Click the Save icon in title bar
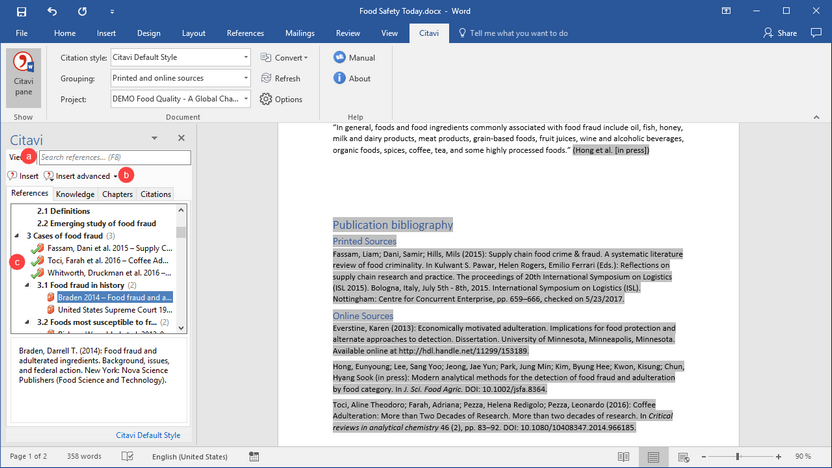 [x=22, y=11]
